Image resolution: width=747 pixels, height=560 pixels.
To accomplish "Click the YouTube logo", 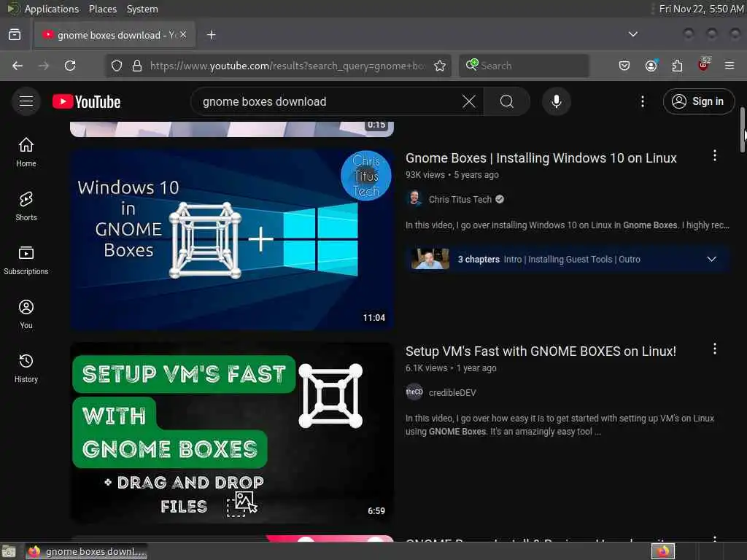I will [x=87, y=101].
